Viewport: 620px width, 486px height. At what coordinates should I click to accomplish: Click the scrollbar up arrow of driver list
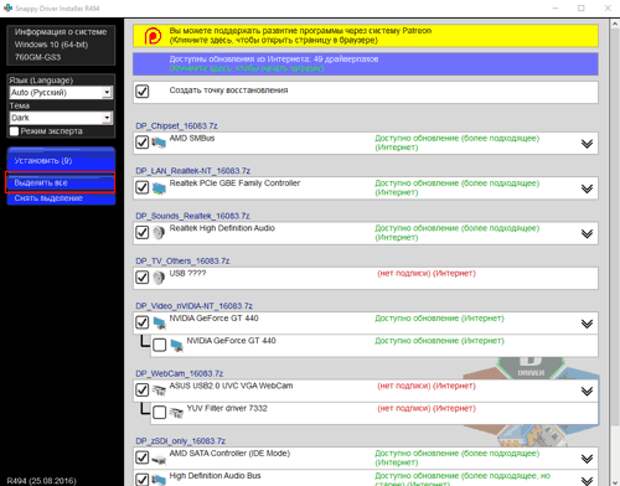point(615,24)
